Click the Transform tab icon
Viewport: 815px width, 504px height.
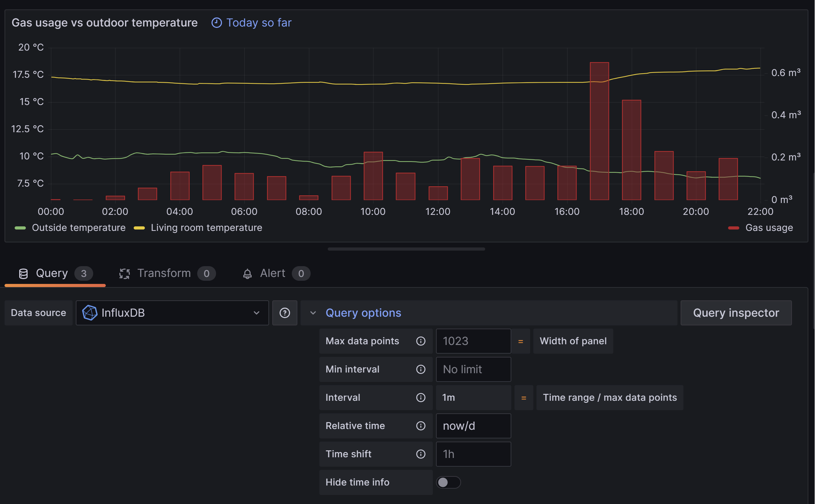pyautogui.click(x=125, y=273)
